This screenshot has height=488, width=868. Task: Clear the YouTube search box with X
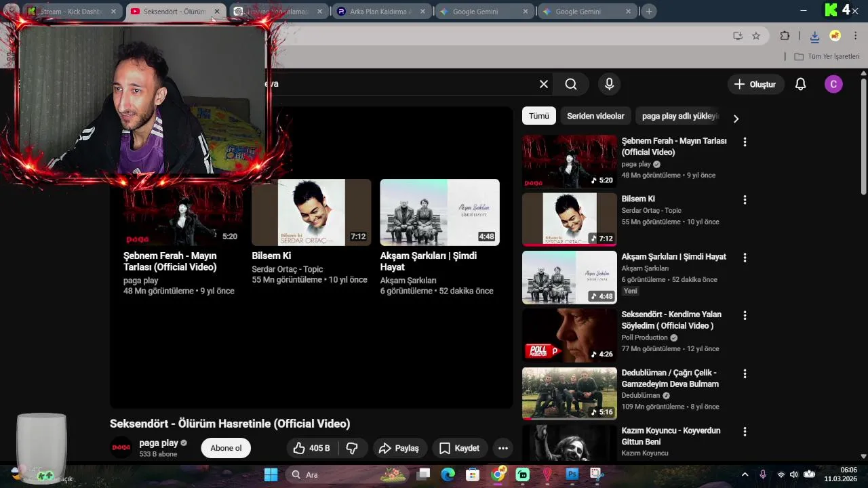point(543,84)
